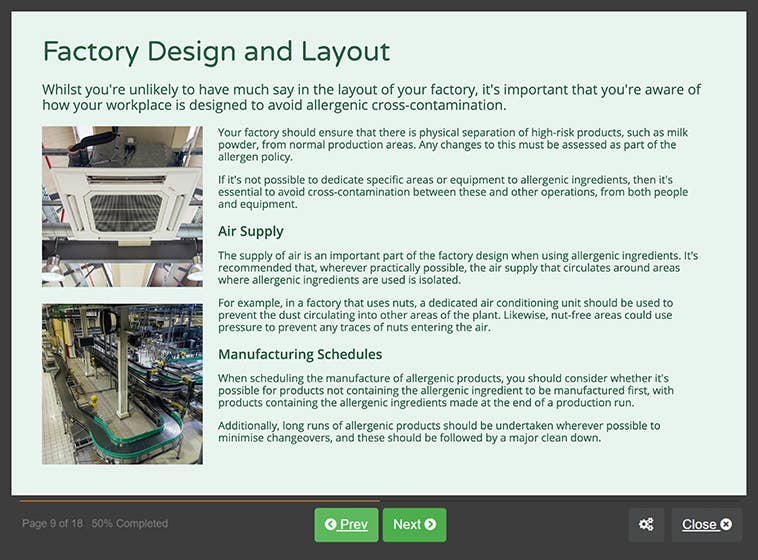This screenshot has width=758, height=560.
Task: Click the 'Page 9 of 18' indicator
Action: click(52, 524)
